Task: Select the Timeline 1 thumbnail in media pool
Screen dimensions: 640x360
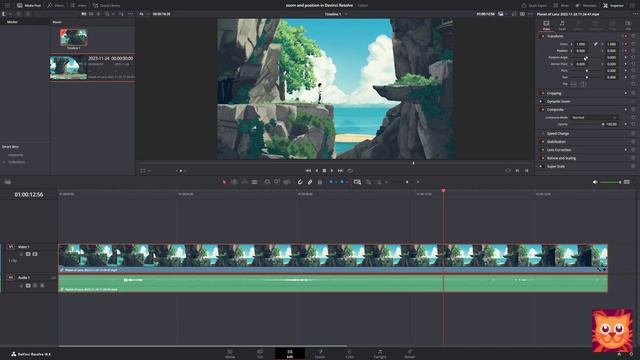Action: point(73,38)
